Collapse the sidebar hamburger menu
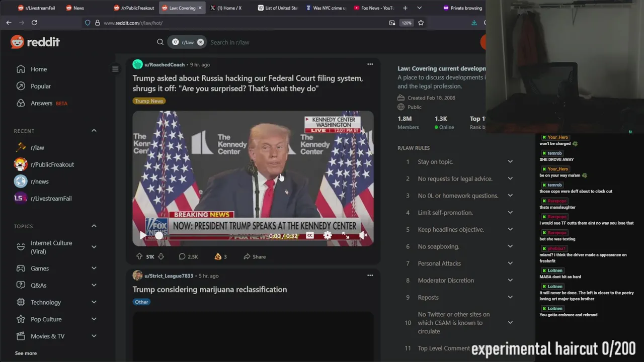644x362 pixels. (x=115, y=69)
